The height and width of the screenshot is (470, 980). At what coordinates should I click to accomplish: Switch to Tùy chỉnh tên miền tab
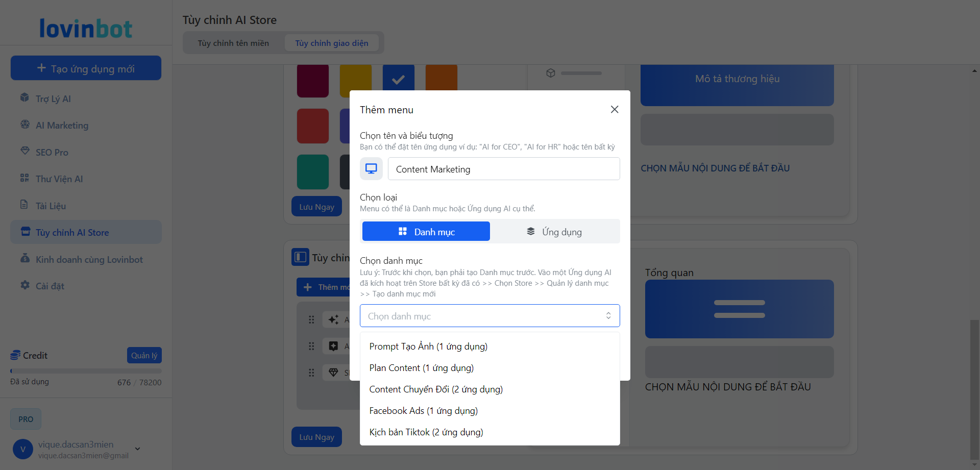click(x=233, y=43)
